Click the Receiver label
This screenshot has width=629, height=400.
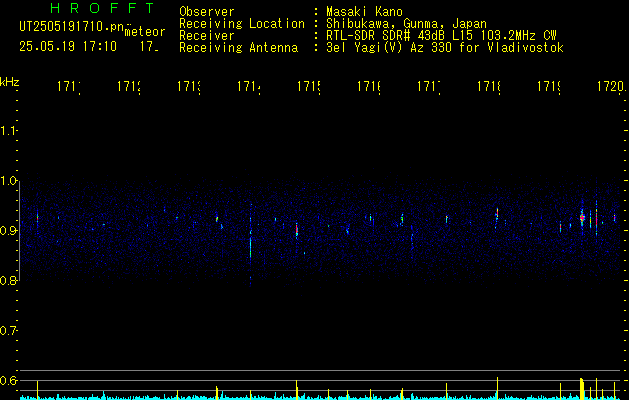207,36
